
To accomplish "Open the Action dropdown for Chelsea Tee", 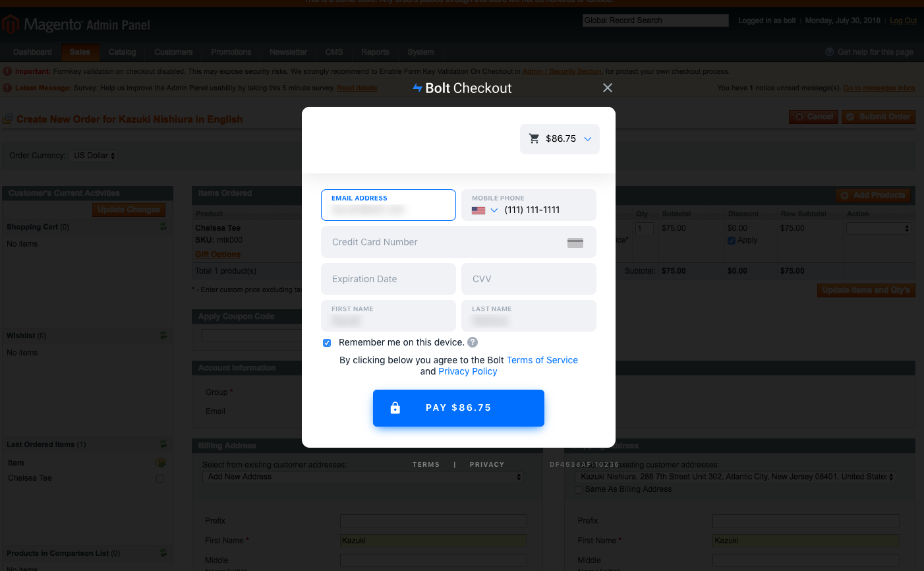I will tap(879, 229).
